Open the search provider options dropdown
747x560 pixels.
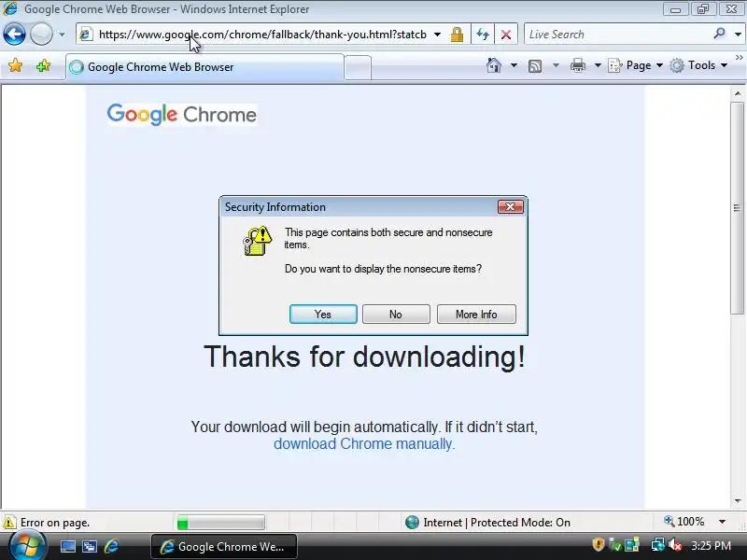click(x=738, y=35)
